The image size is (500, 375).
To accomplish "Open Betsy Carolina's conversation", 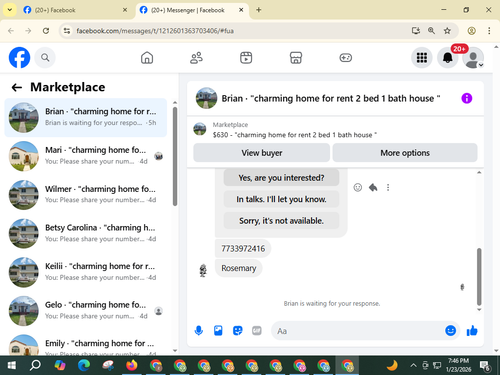I will coord(86,233).
